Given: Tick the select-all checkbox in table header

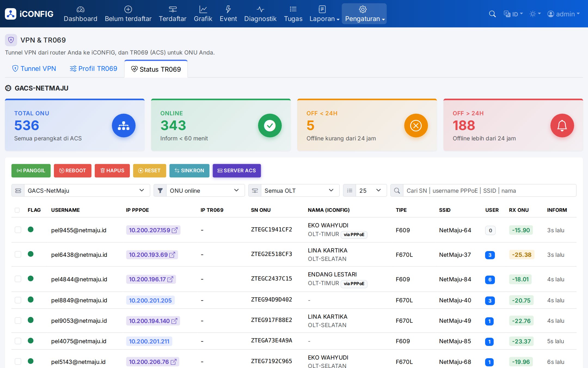Looking at the screenshot, I should point(17,210).
